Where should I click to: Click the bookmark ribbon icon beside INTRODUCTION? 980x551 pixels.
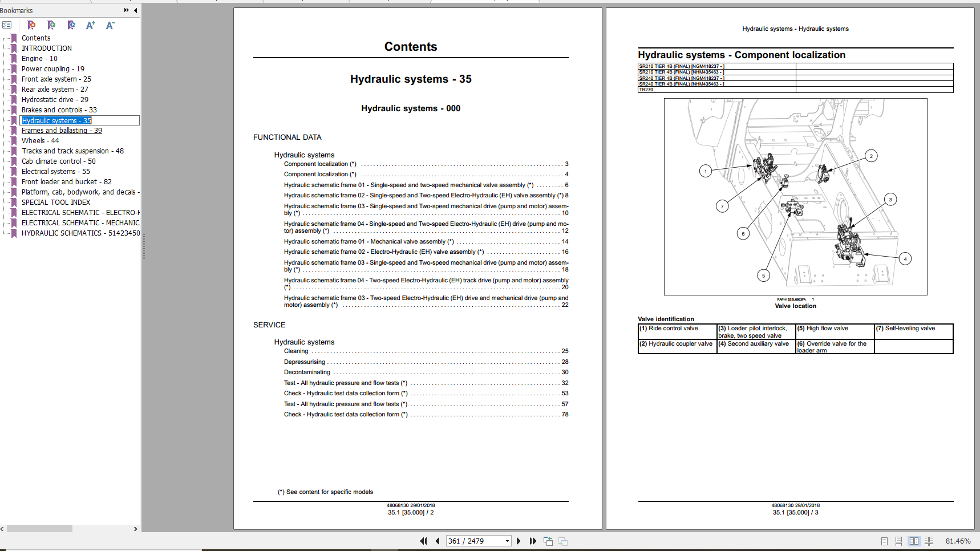click(14, 48)
